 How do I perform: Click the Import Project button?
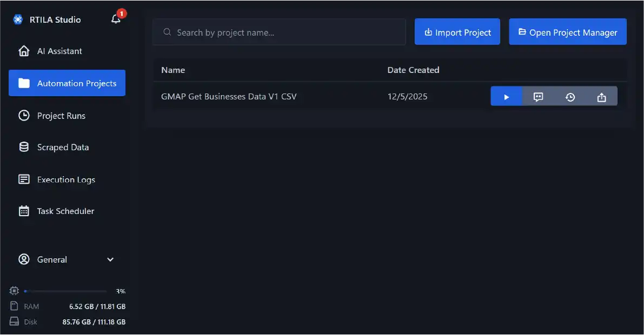[x=457, y=32]
